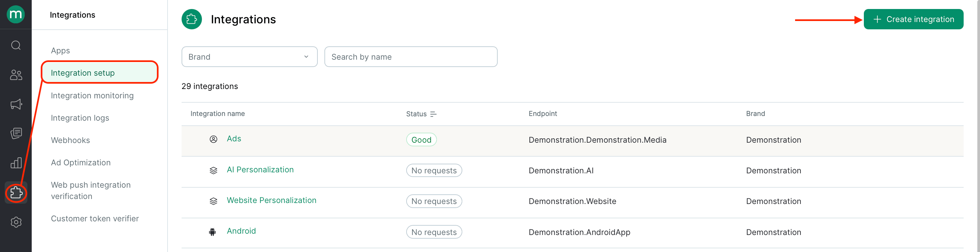Viewport: 980px width, 252px height.
Task: Click the Android robot icon
Action: [212, 232]
